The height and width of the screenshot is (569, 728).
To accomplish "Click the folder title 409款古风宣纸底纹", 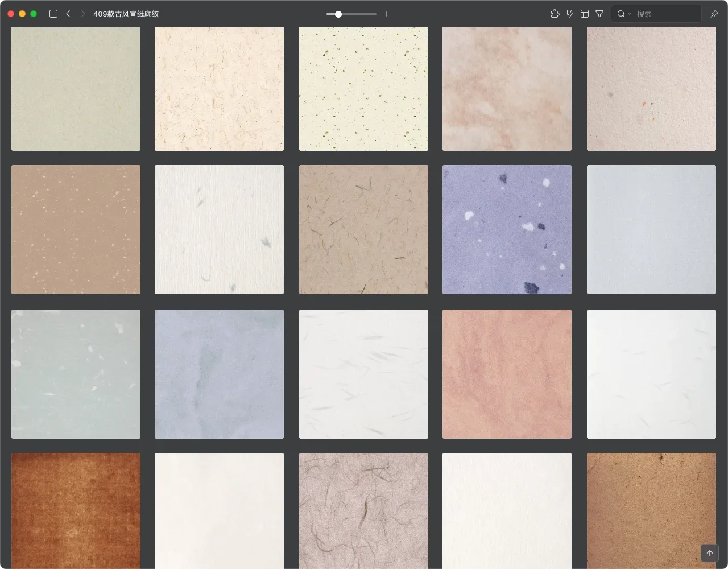I will [x=126, y=14].
